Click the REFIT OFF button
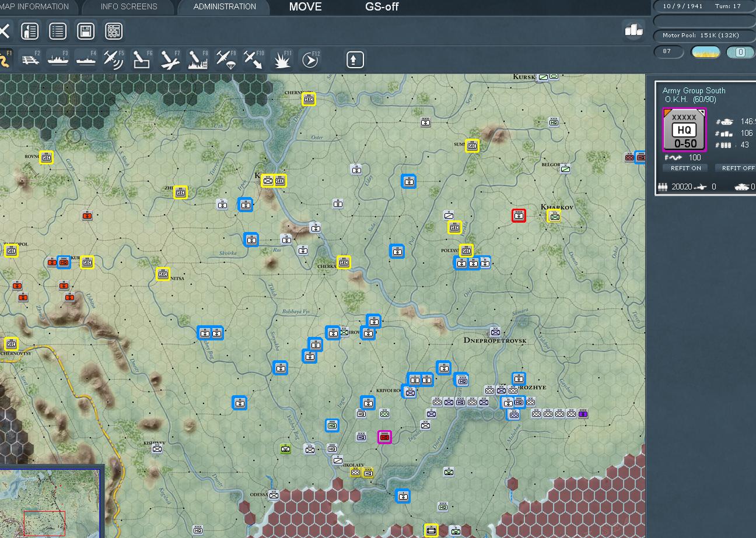Viewport: 756px width, 538px height. tap(737, 168)
